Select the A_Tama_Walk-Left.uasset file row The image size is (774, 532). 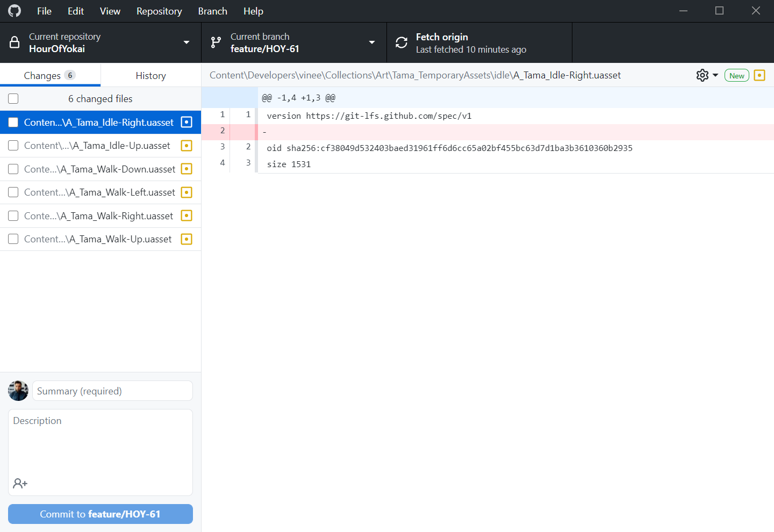point(101,192)
